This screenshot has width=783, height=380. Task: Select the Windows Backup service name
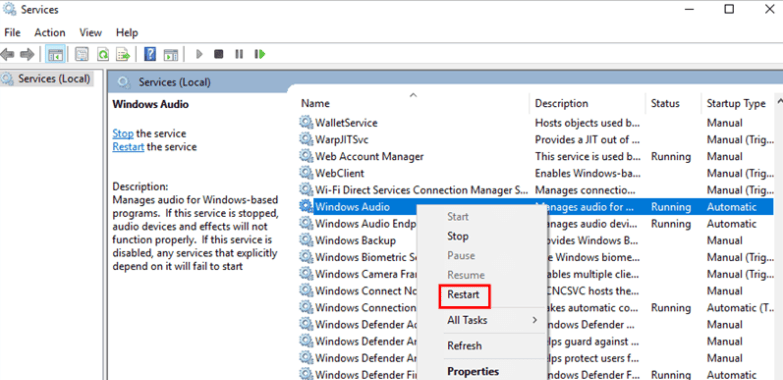[x=355, y=240]
